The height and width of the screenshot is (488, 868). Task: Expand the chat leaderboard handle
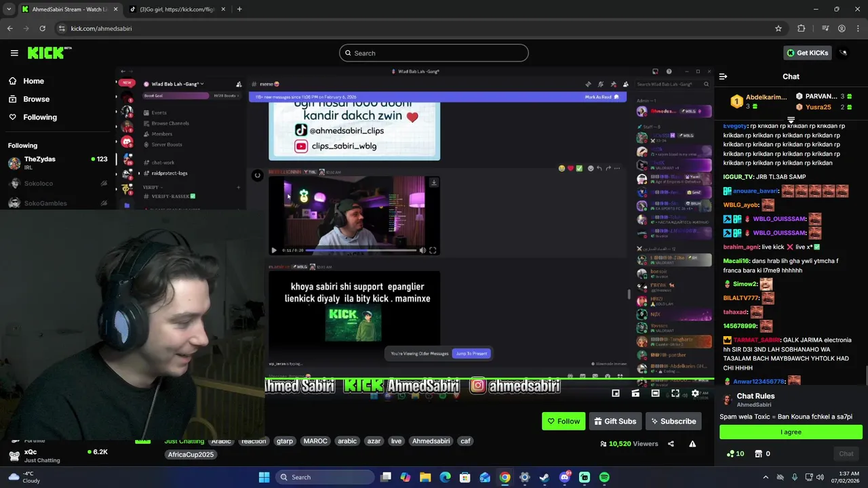coord(791,120)
